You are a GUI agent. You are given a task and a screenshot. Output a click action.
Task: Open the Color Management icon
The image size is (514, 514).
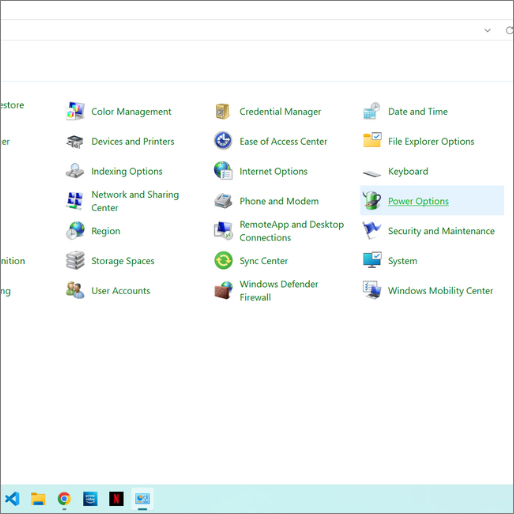click(x=75, y=111)
